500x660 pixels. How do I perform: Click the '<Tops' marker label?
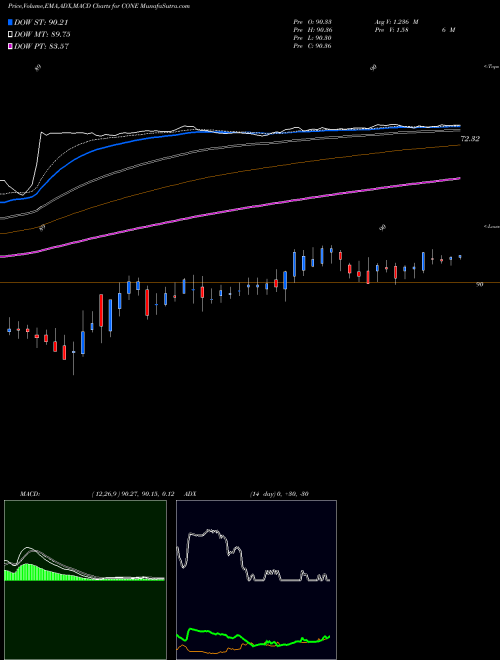point(492,67)
